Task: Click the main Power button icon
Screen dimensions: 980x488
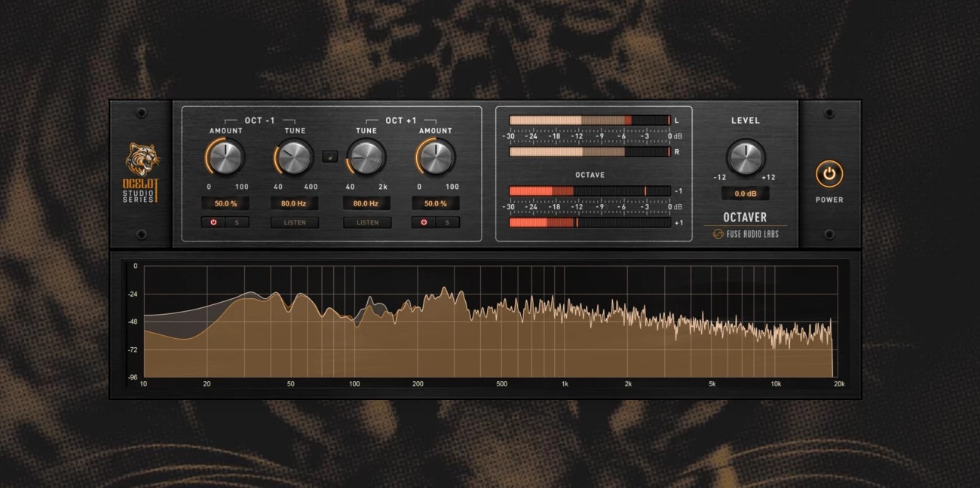Action: click(x=828, y=174)
